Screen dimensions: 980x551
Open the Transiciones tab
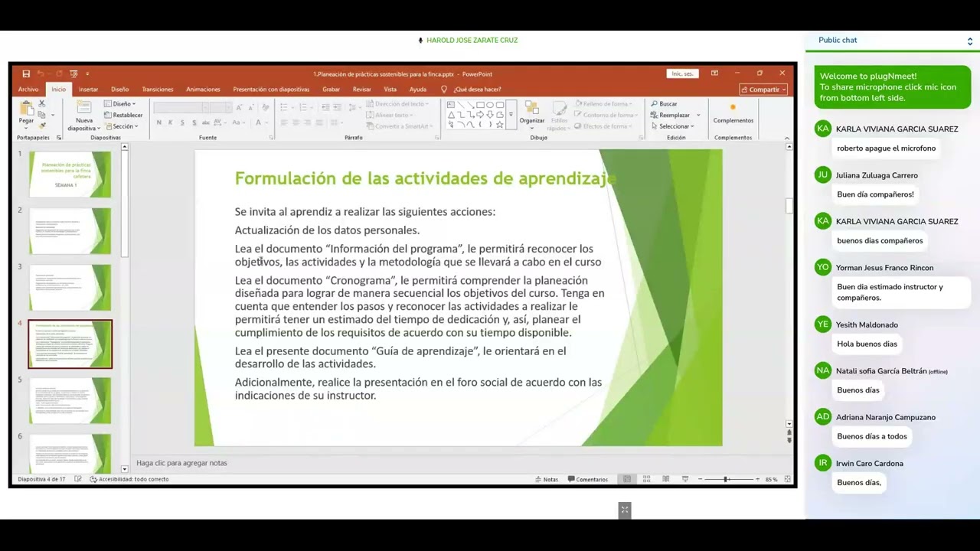click(158, 90)
